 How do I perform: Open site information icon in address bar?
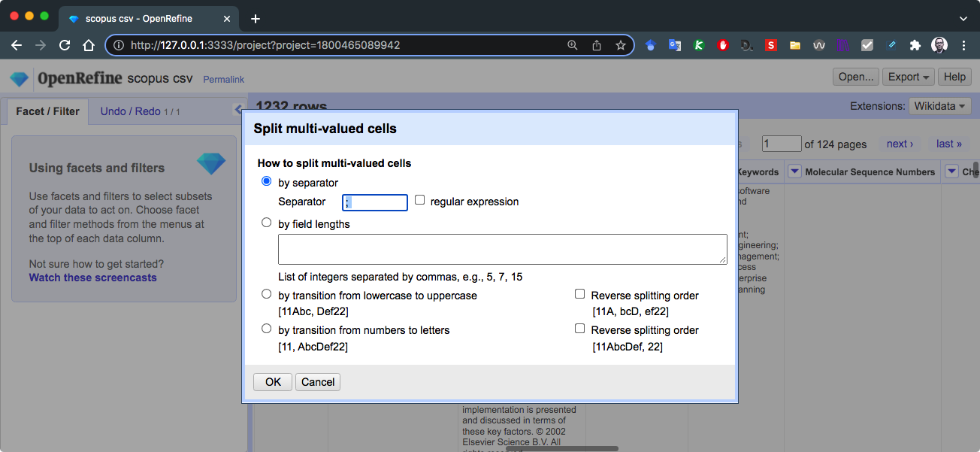tap(118, 45)
